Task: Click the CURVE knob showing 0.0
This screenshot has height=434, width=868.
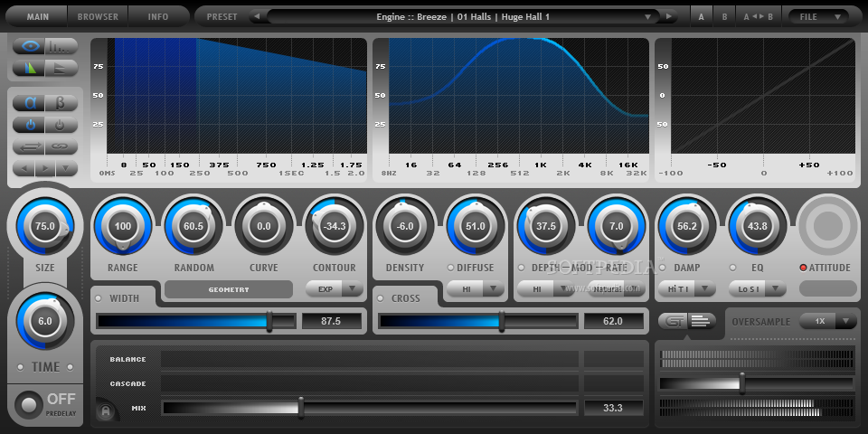Action: 264,226
